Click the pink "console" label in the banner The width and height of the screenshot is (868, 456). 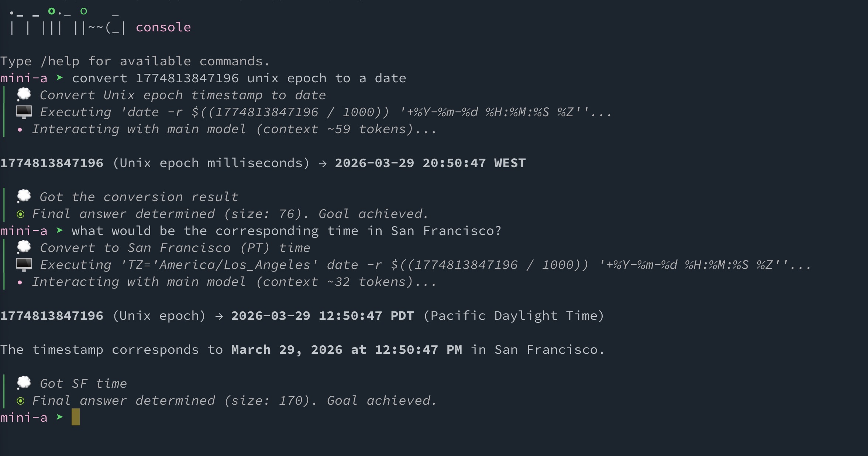pyautogui.click(x=163, y=27)
